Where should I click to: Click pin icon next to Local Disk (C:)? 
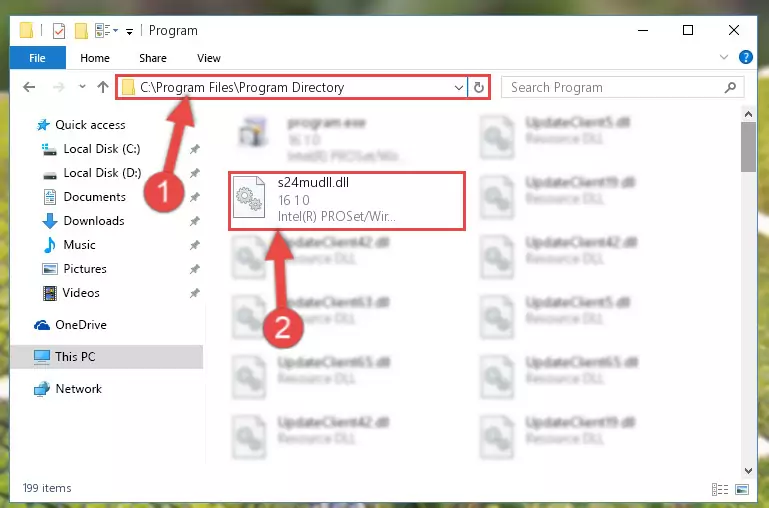[195, 149]
